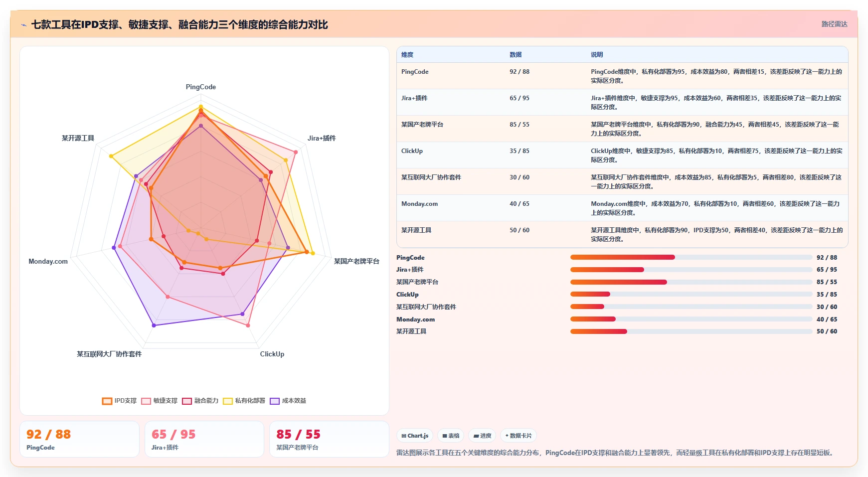Image resolution: width=868 pixels, height=477 pixels.
Task: Click the 某互联网大厂协作套件 progress bar
Action: pos(691,307)
